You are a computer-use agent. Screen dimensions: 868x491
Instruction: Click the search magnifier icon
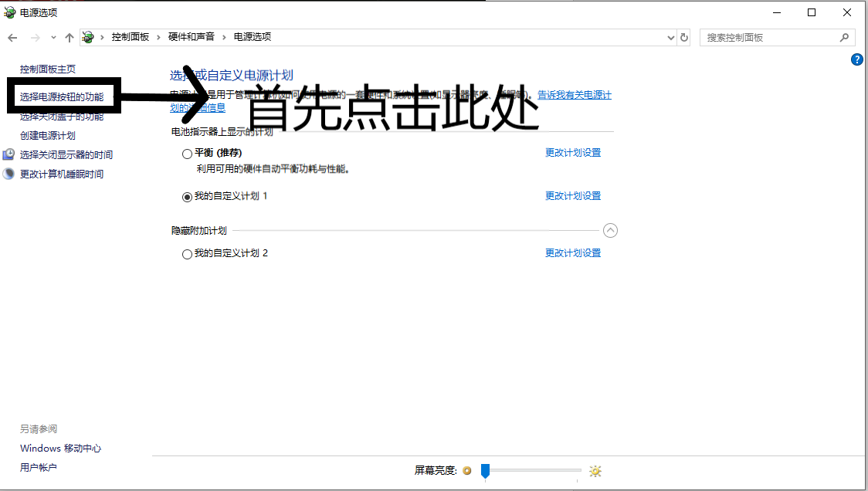(844, 37)
